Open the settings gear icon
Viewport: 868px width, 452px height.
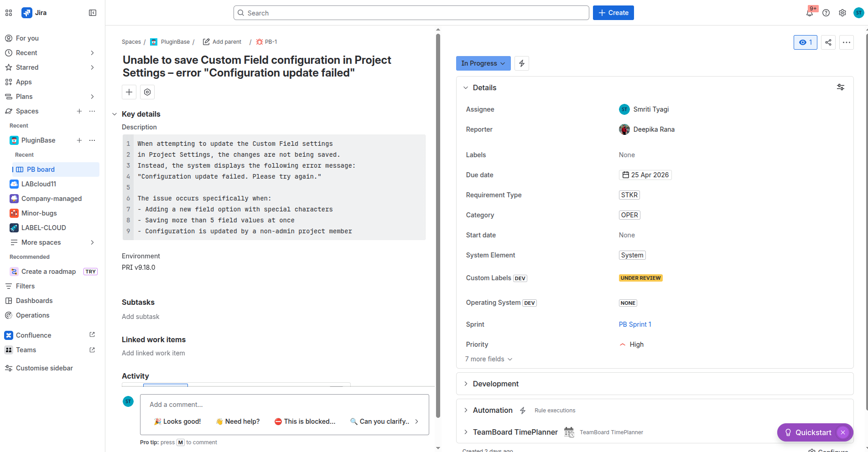842,13
